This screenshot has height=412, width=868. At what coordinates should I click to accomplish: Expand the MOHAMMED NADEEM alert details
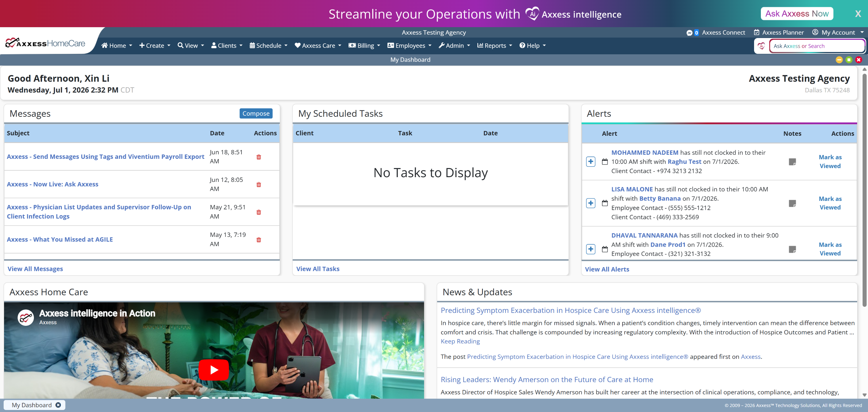pyautogui.click(x=591, y=162)
